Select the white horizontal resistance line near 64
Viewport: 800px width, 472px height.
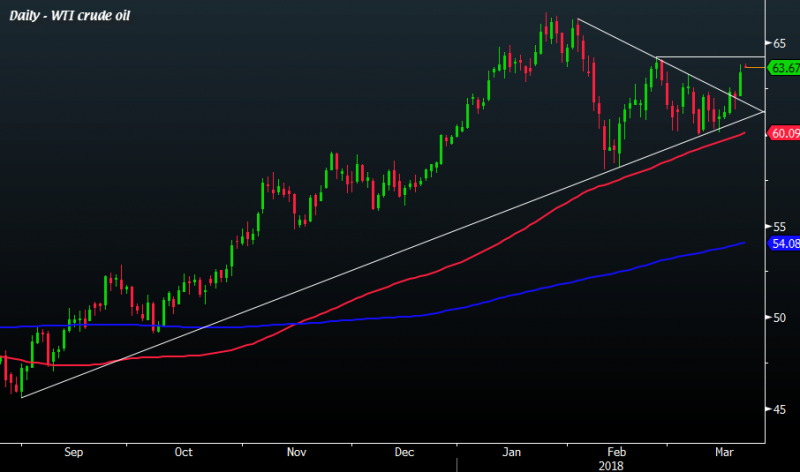point(710,57)
